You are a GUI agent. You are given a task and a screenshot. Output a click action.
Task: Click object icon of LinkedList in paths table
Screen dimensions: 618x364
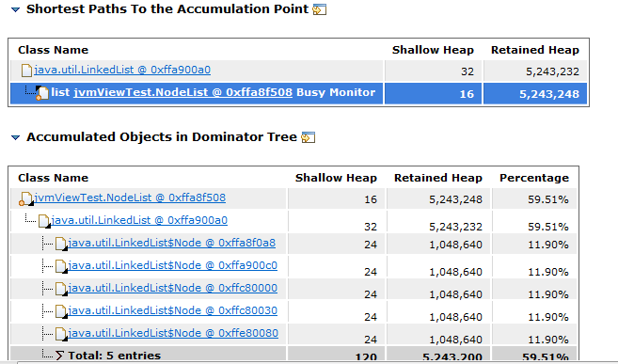[x=26, y=71]
